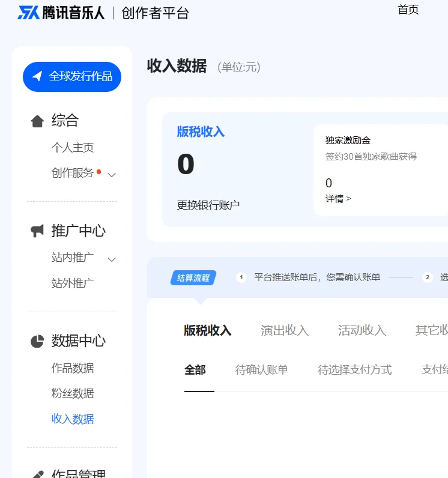The height and width of the screenshot is (478, 448).
Task: Open the 首页 navigation item
Action: pyautogui.click(x=408, y=10)
